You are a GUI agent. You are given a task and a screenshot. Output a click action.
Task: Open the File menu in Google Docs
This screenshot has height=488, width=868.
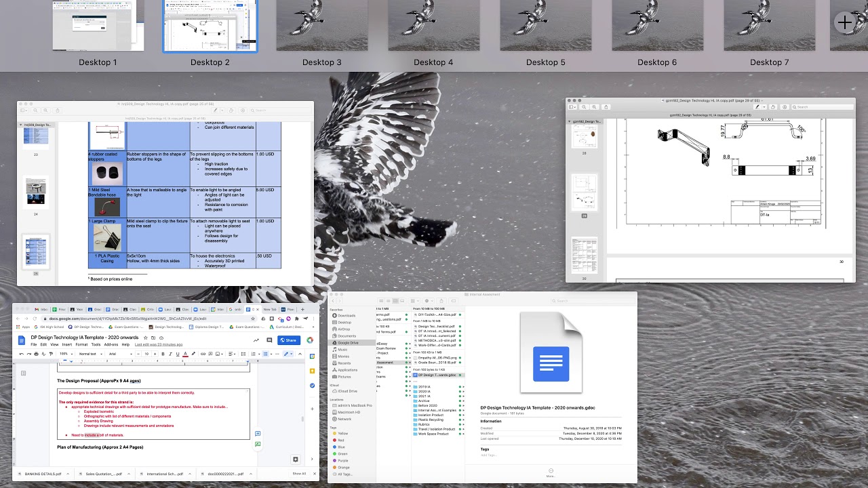tap(34, 344)
